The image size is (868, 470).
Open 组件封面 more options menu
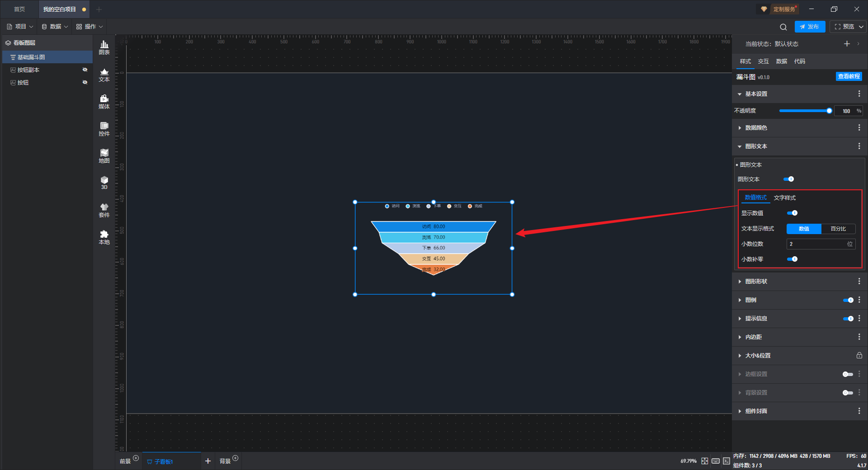(859, 411)
